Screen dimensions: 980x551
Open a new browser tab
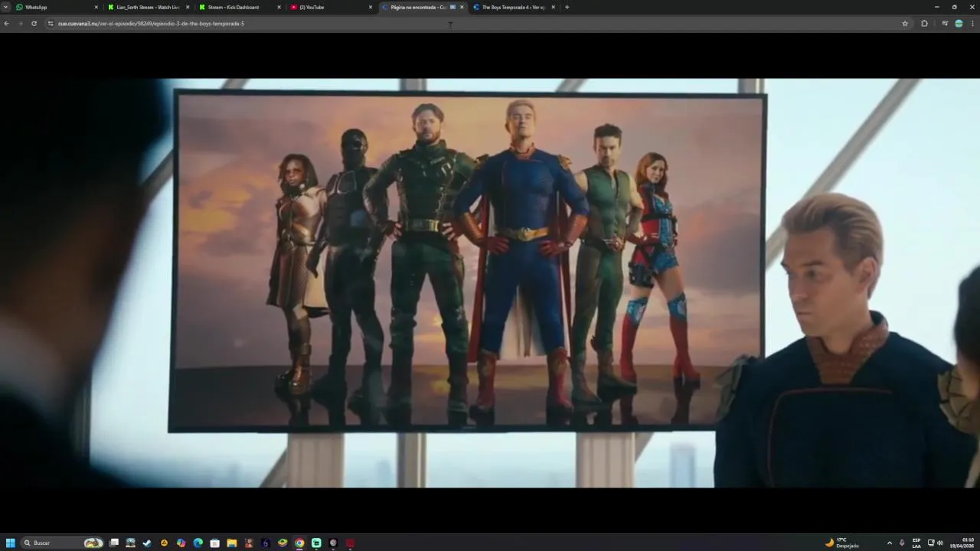(x=567, y=7)
